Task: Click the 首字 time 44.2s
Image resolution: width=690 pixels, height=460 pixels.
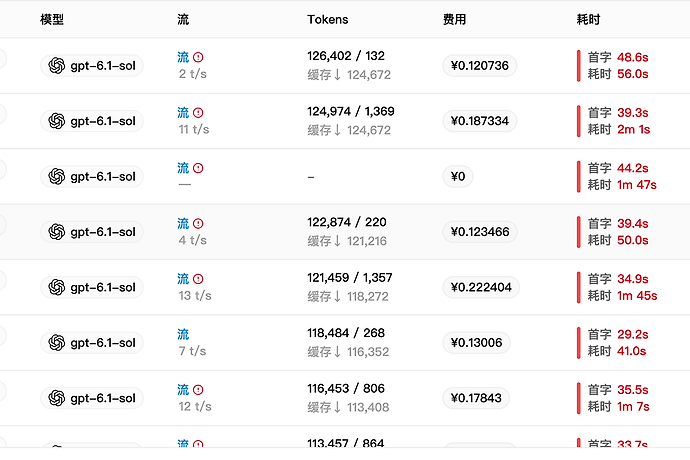Action: (x=632, y=168)
